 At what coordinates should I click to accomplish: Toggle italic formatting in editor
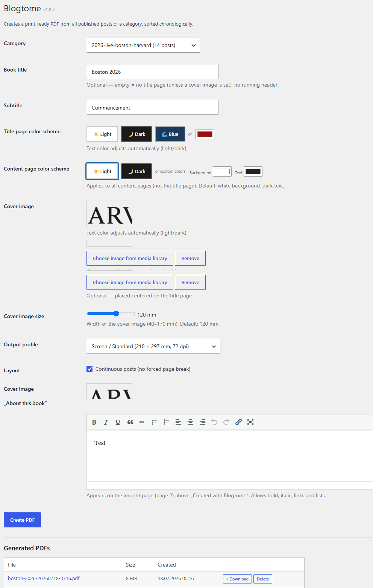pos(106,422)
